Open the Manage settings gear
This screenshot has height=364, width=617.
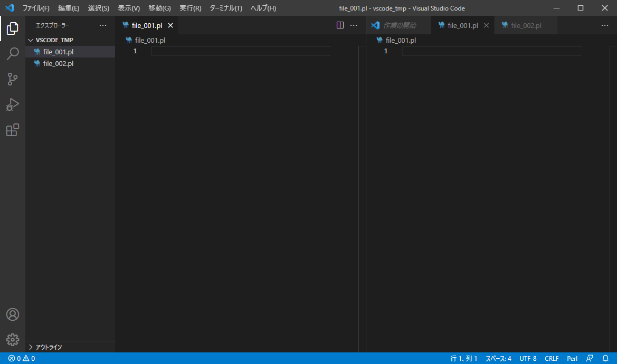pyautogui.click(x=13, y=340)
